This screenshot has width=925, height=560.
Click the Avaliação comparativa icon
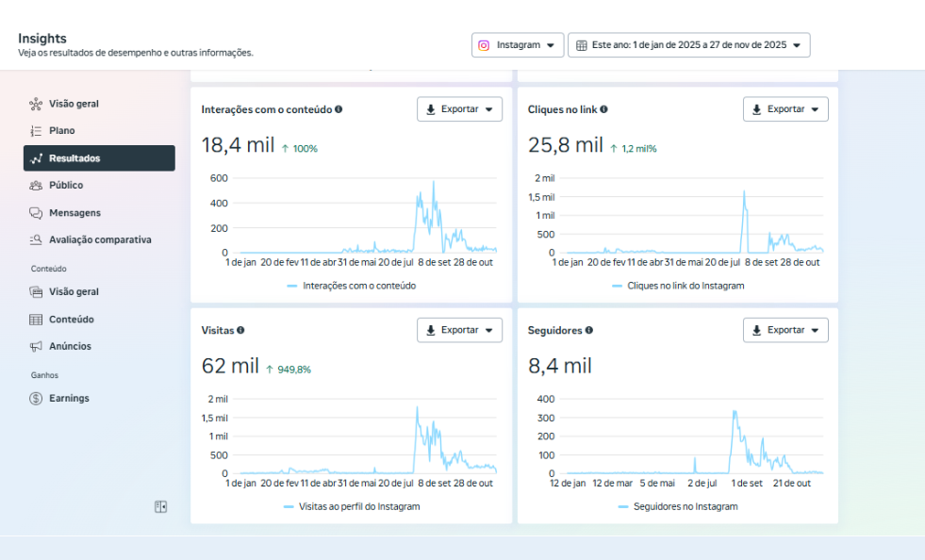(36, 240)
